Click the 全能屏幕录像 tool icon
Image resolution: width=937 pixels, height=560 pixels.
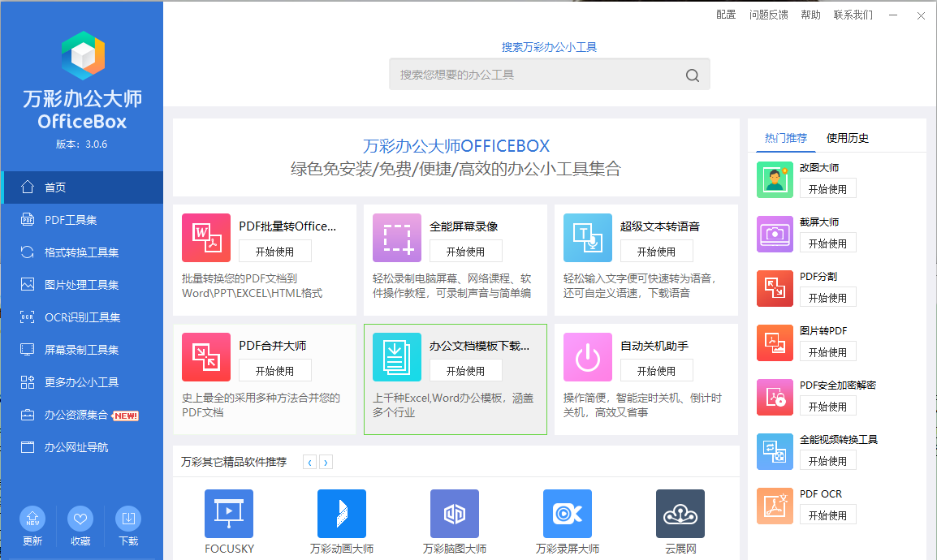[x=397, y=238]
